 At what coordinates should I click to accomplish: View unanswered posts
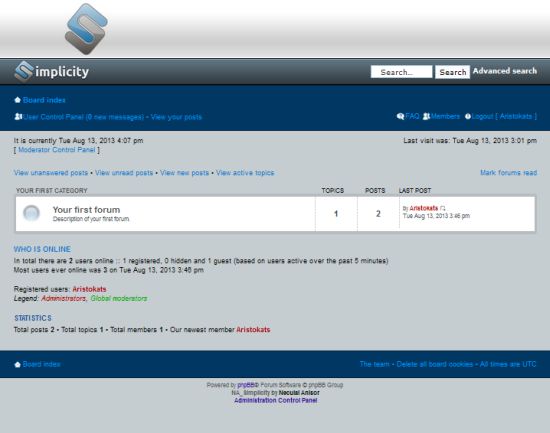51,173
